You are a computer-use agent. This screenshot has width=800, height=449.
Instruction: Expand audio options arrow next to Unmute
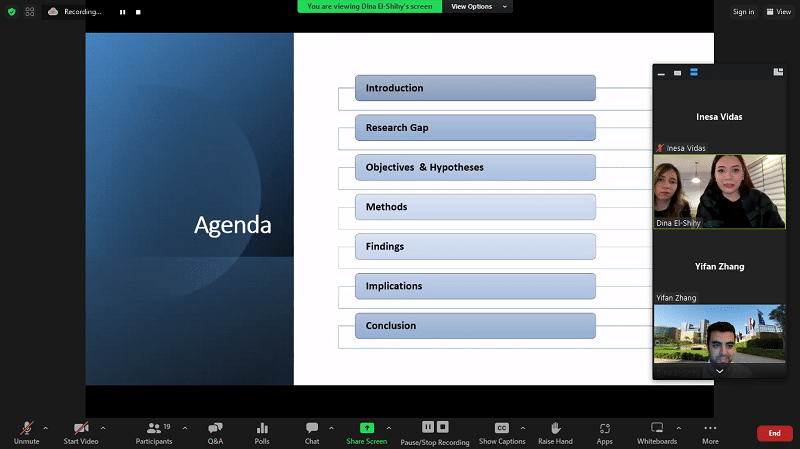coord(46,427)
